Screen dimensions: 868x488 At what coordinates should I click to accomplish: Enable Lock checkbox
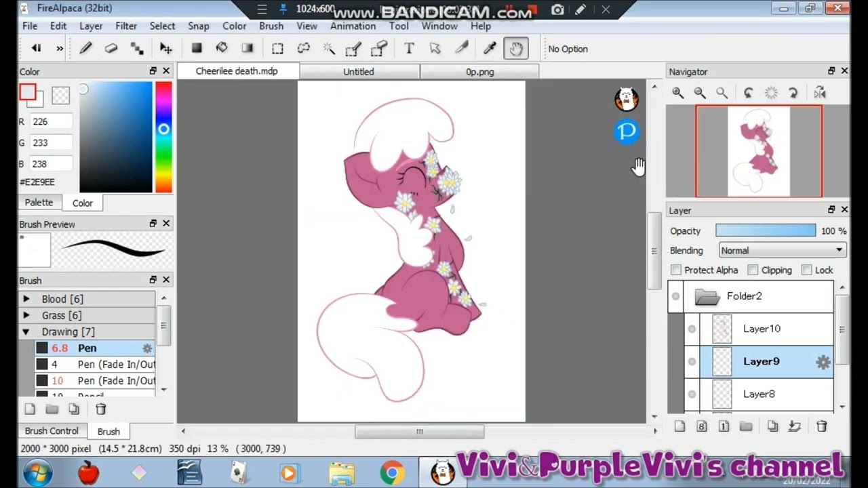[806, 270]
